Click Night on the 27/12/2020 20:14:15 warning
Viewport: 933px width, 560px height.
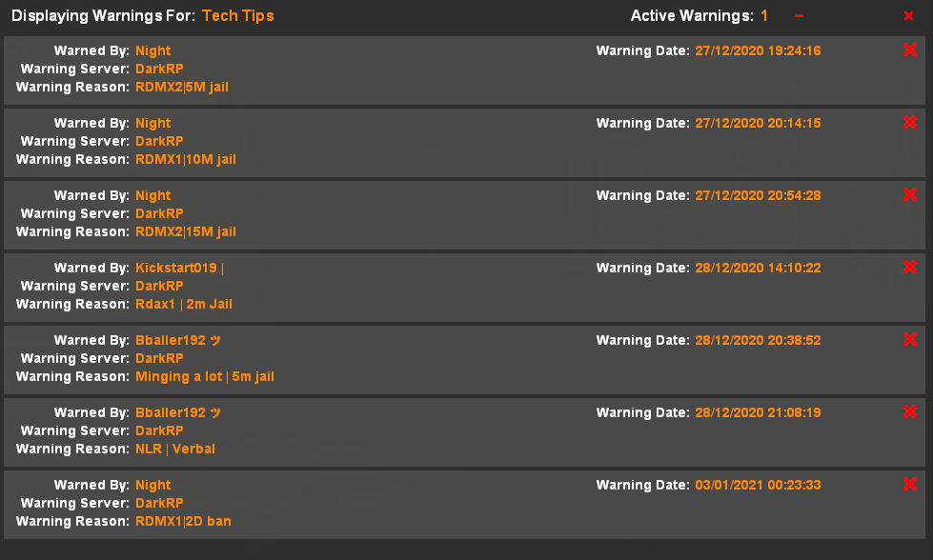click(x=153, y=123)
